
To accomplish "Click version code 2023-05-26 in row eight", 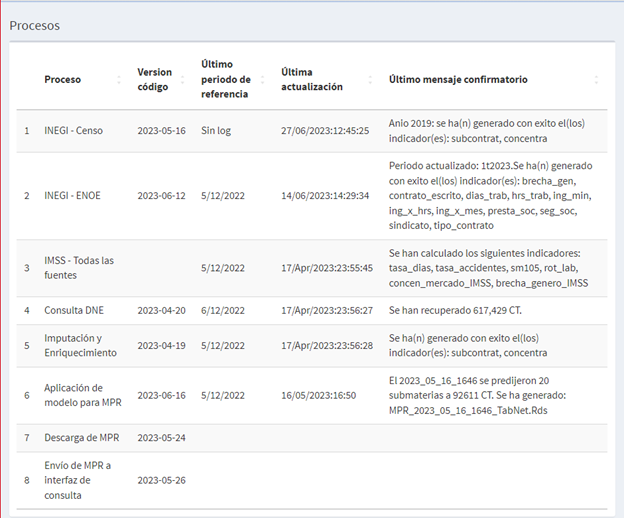I will tap(161, 480).
